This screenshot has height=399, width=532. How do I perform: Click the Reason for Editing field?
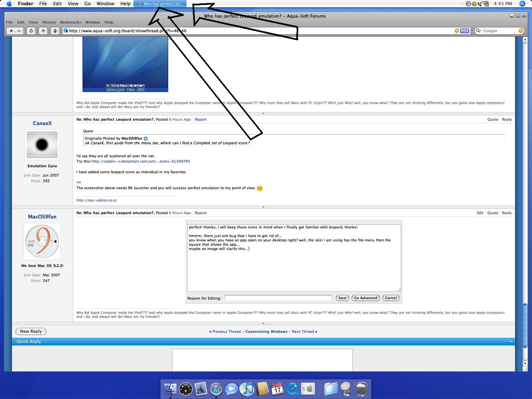278,298
